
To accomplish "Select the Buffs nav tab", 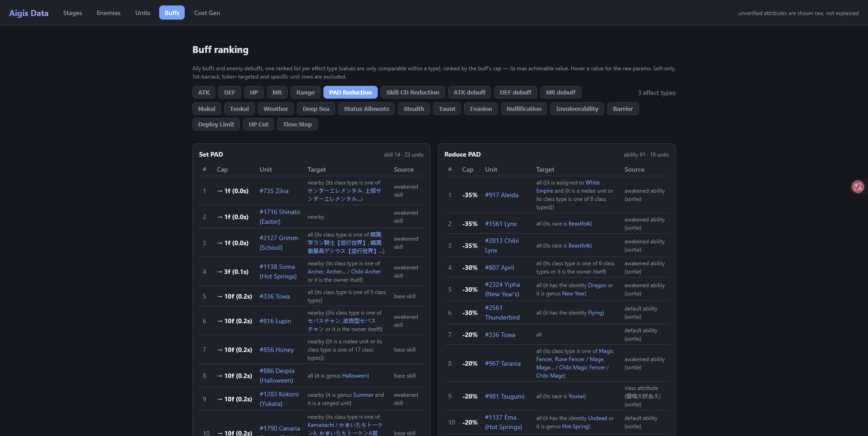I will tap(172, 13).
